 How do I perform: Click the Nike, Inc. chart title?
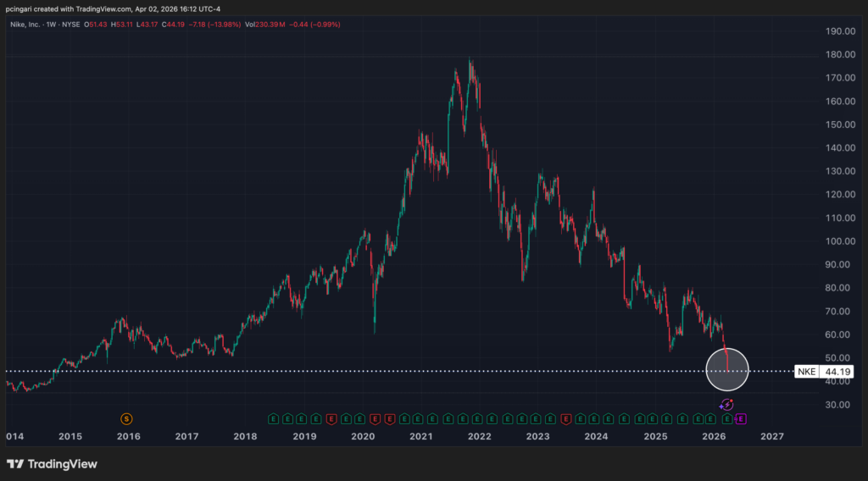pos(25,25)
